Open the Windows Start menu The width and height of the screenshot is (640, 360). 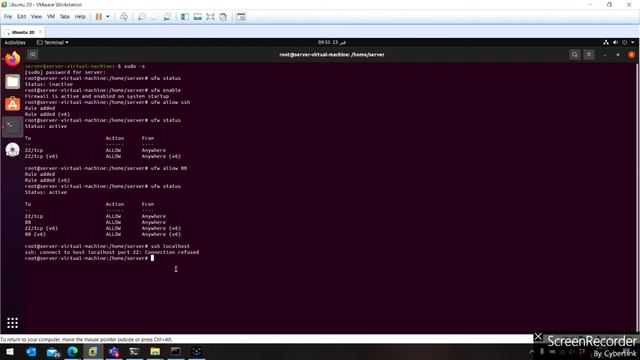pyautogui.click(x=9, y=351)
